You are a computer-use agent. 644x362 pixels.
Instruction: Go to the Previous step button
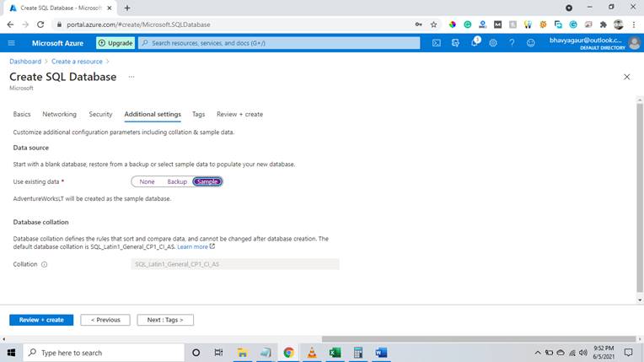pos(105,320)
